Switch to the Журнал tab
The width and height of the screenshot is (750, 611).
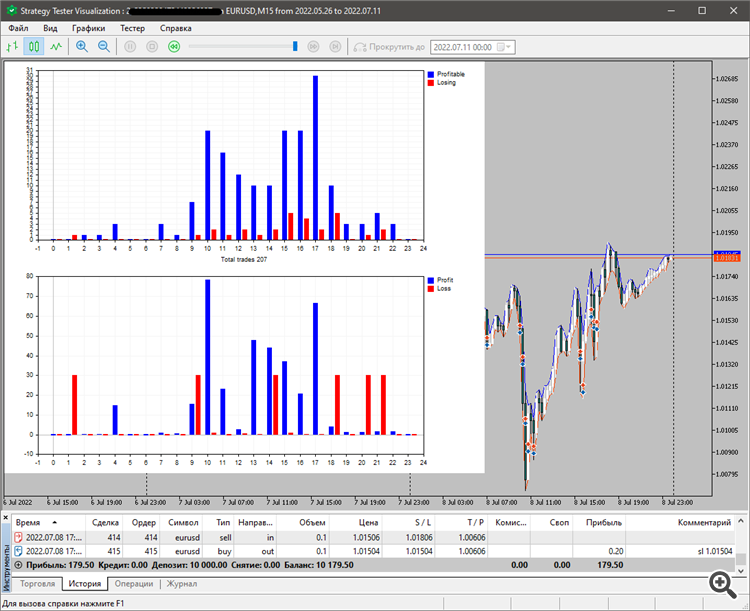(182, 584)
